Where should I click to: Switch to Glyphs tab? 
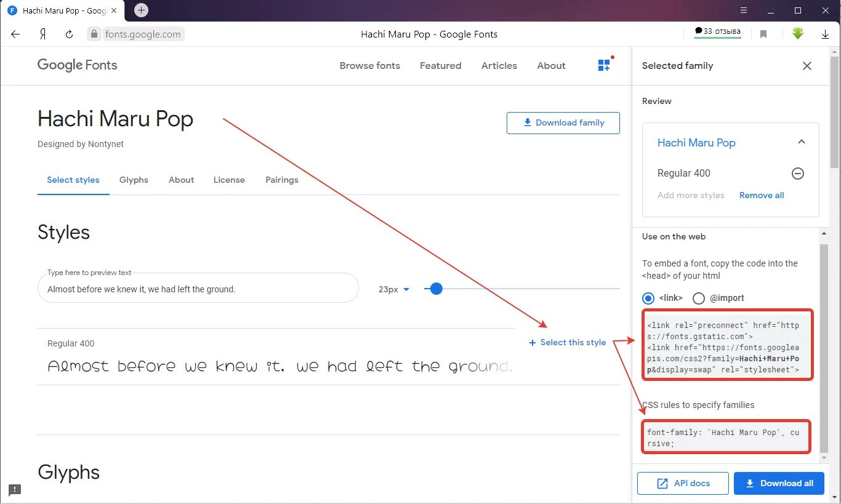point(134,180)
